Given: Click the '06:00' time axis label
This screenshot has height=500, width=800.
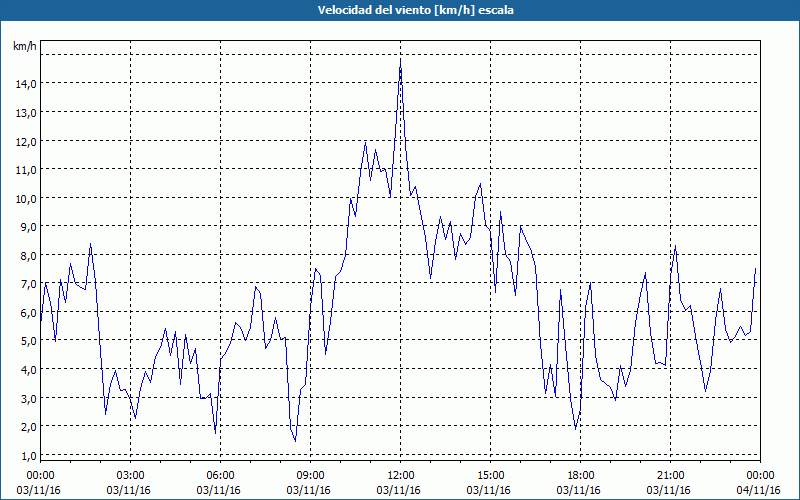Looking at the screenshot, I should 220,476.
